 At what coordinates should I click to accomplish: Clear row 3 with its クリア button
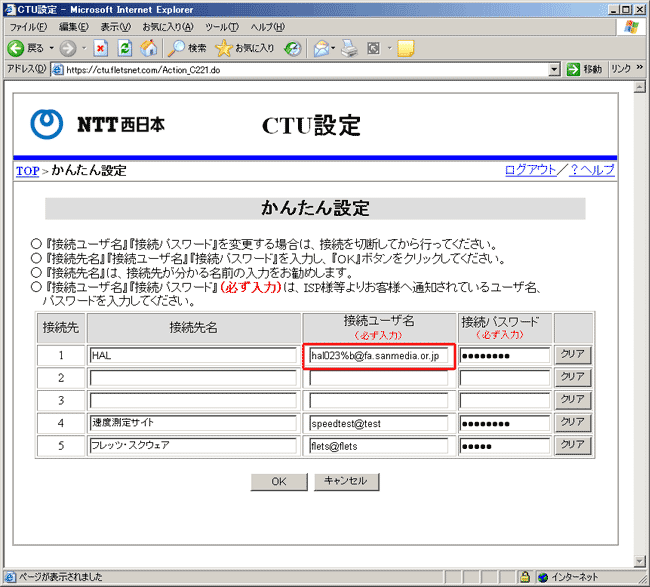pos(573,400)
